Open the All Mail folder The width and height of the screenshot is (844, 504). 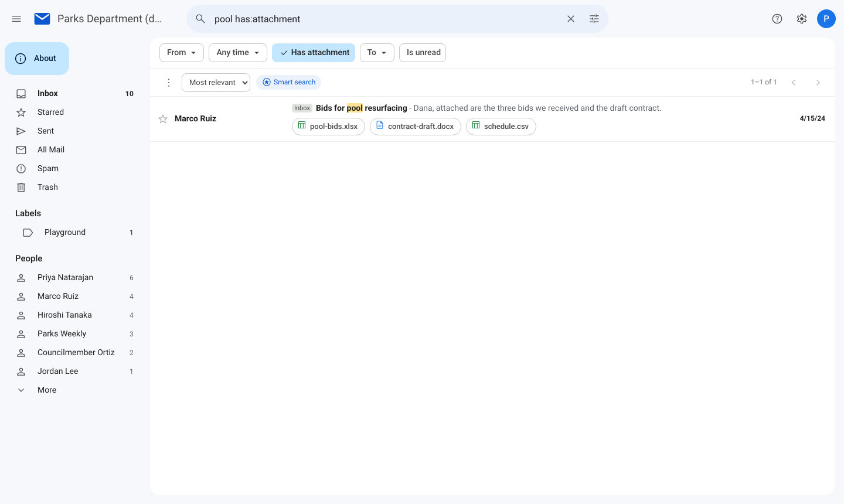pyautogui.click(x=75, y=150)
